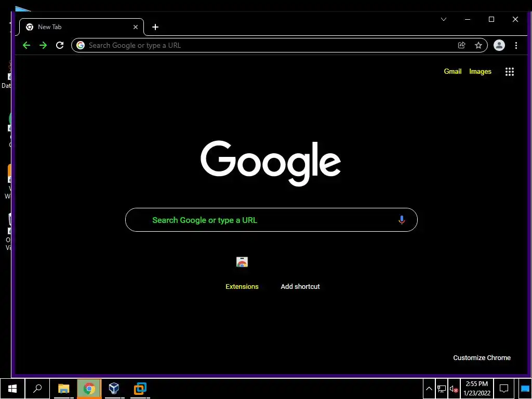Screen dimensions: 532x399
Task: Open VMware from the taskbar
Action: (140, 389)
